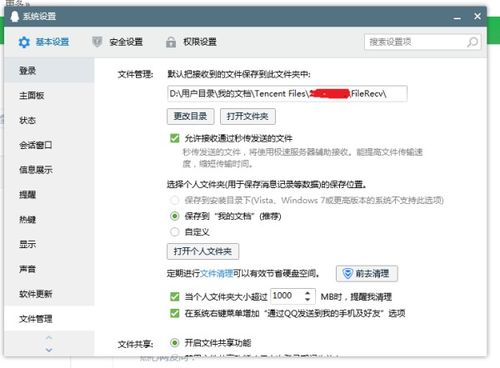Select 保存到“我的文档”(推荐) radio option
Image resolution: width=500 pixels, height=368 pixels.
[175, 216]
